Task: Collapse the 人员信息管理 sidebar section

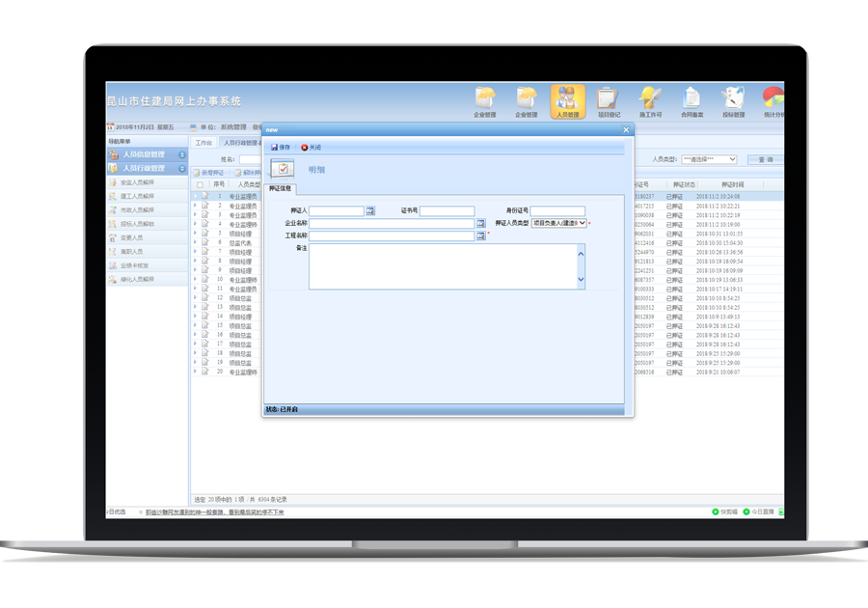Action: coord(182,154)
